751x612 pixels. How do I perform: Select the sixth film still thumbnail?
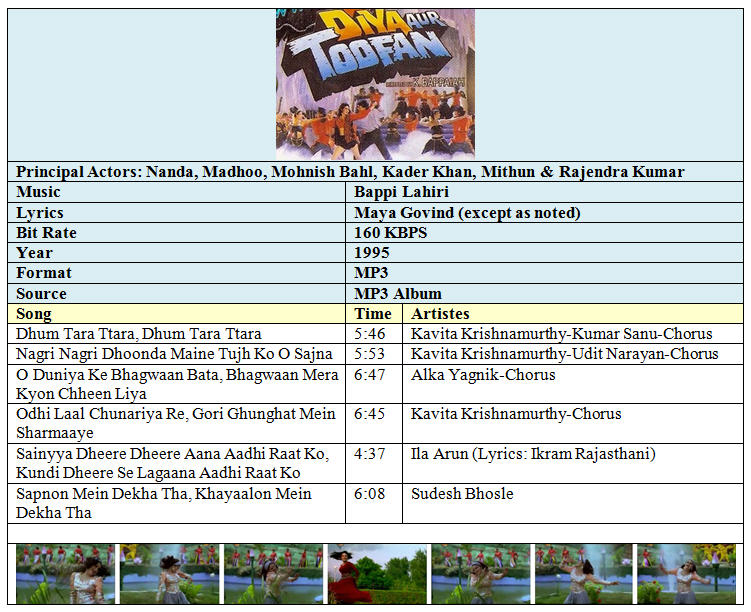pos(584,574)
